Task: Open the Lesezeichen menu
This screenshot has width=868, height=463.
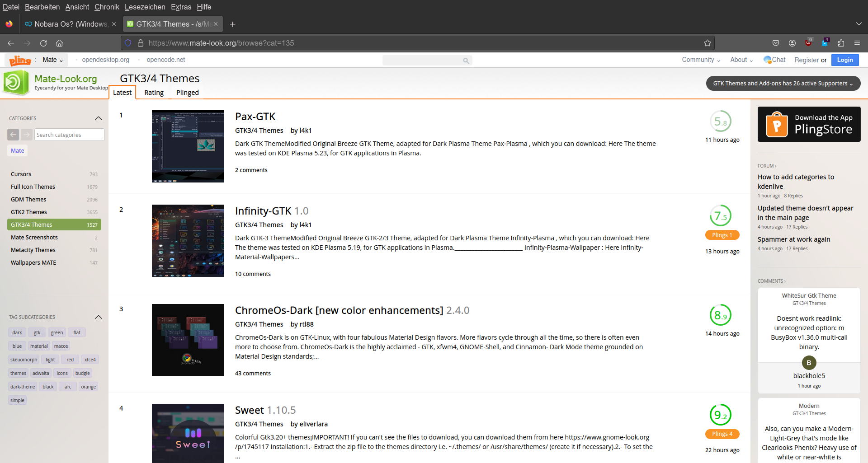Action: (x=145, y=7)
